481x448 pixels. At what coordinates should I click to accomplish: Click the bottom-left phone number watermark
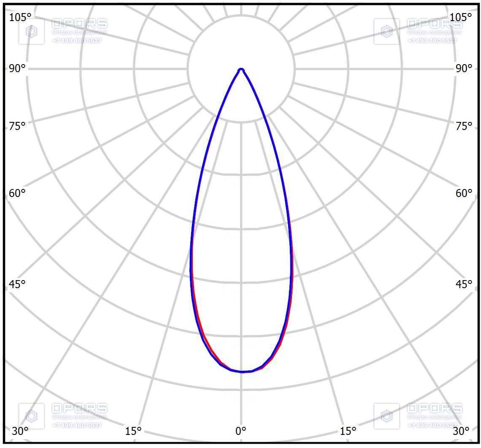point(77,425)
